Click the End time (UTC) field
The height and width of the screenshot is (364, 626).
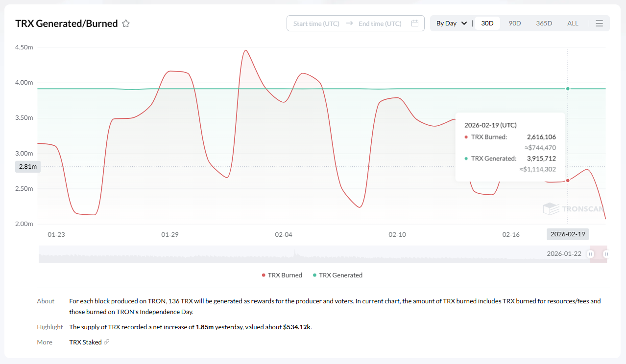pos(380,23)
